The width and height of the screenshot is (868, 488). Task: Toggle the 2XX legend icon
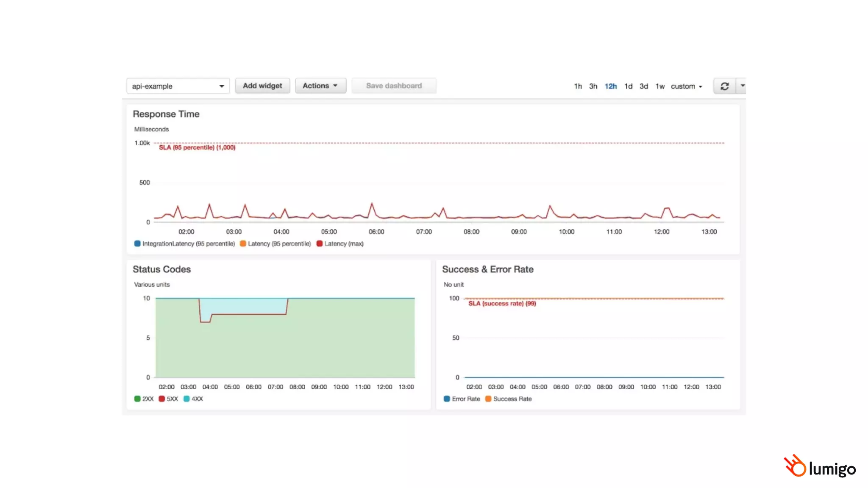coord(137,399)
